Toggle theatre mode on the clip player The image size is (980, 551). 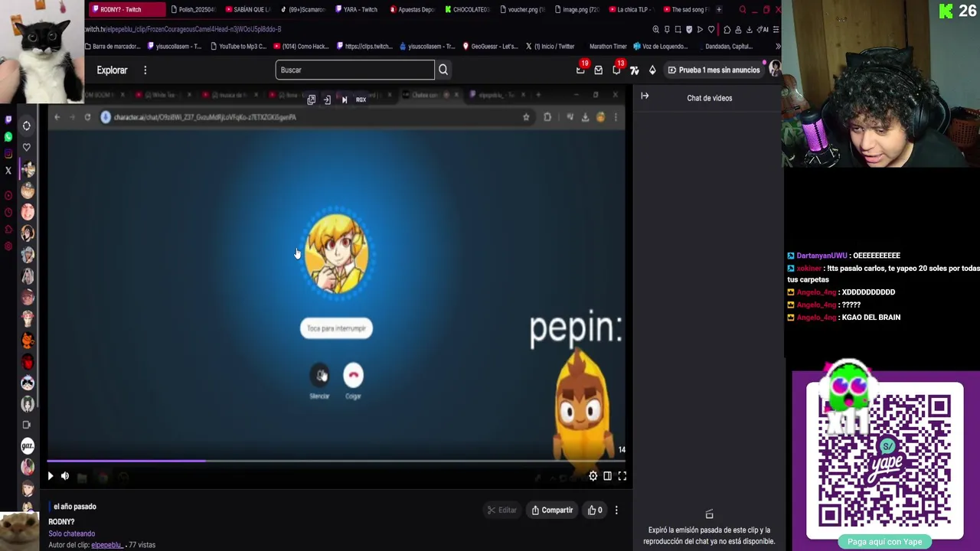tap(607, 476)
